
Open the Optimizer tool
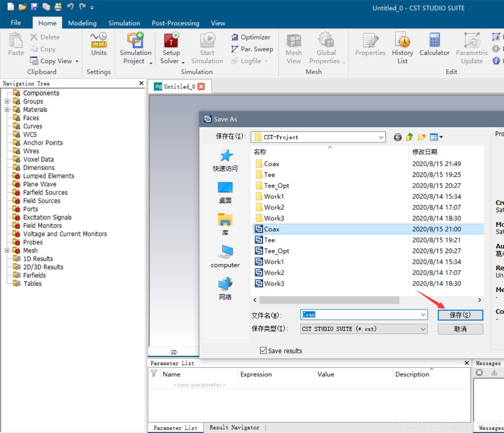tap(251, 37)
